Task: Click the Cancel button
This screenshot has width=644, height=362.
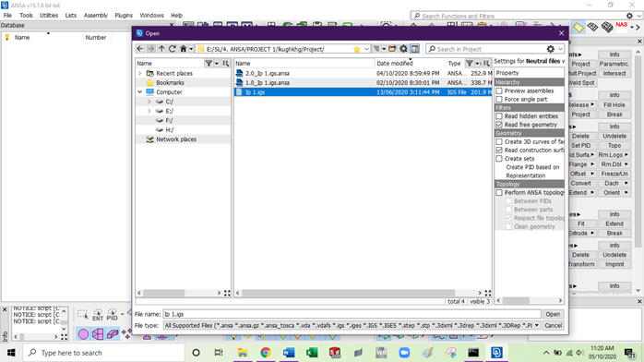Action: pyautogui.click(x=553, y=325)
